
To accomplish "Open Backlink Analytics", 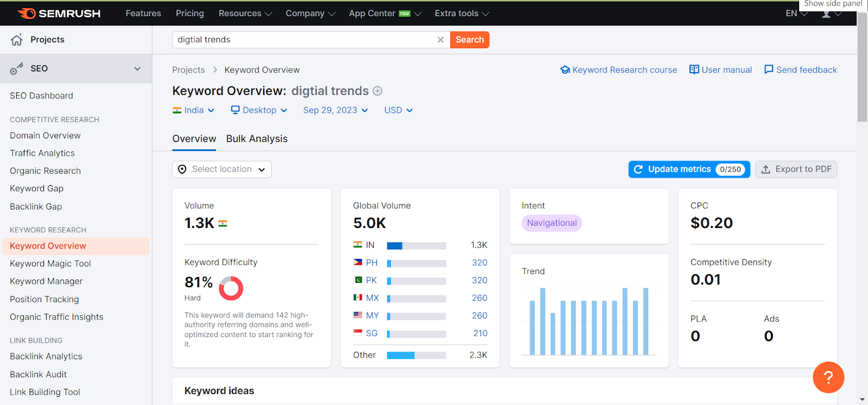I will (x=46, y=357).
